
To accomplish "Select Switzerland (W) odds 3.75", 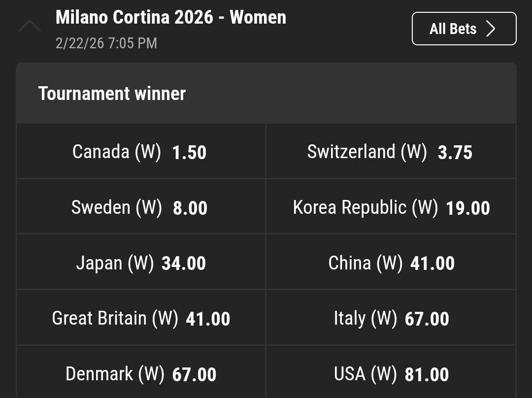I will tap(390, 151).
